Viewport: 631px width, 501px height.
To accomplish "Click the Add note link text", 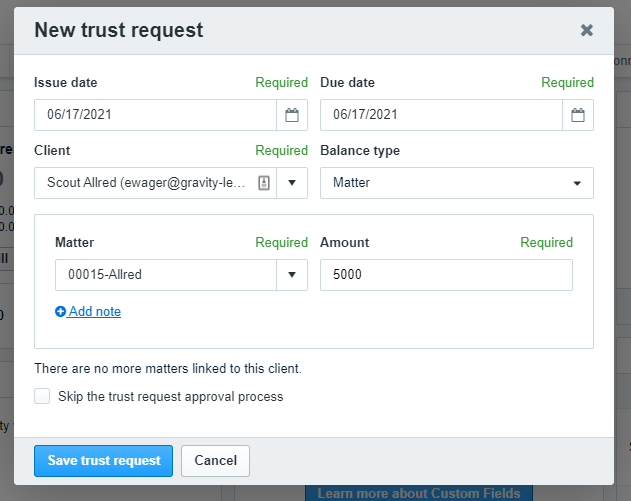I will (95, 312).
